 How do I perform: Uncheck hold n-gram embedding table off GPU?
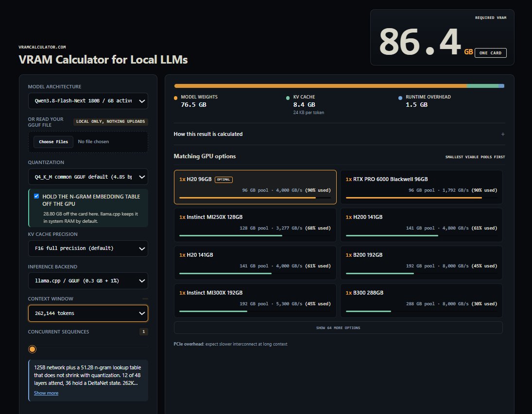[x=36, y=196]
